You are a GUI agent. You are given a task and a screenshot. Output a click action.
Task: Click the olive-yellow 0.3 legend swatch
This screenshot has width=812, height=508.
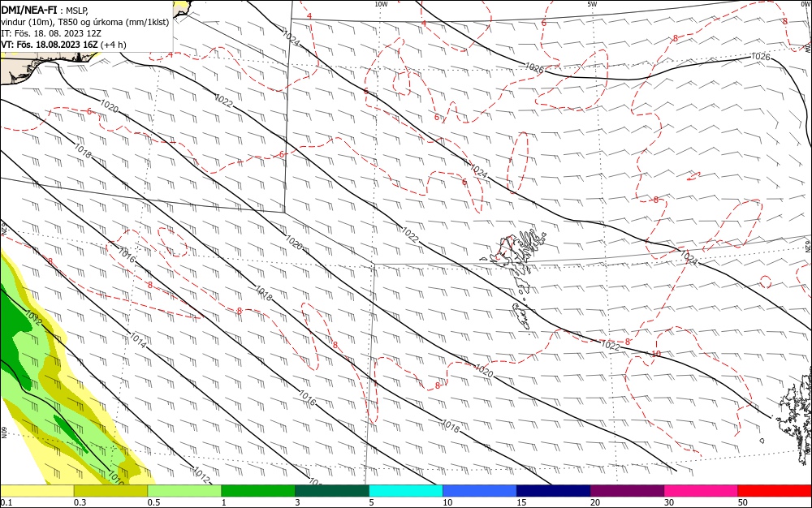tap(110, 491)
